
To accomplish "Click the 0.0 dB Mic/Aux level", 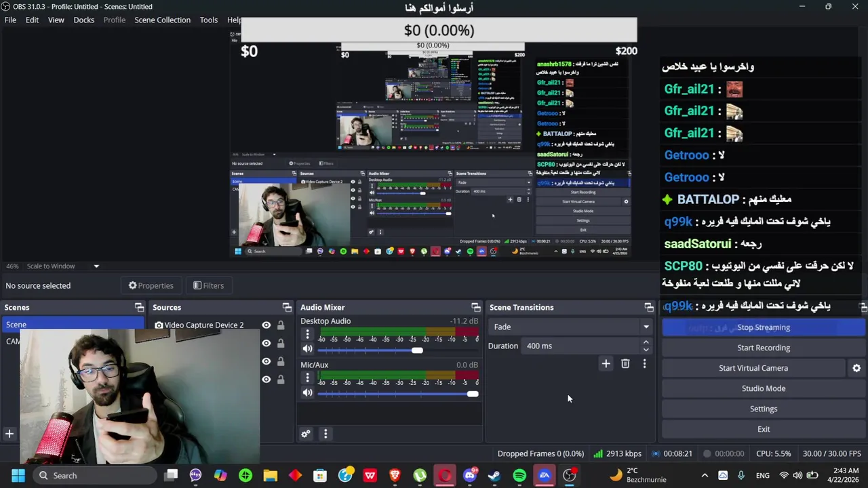I will point(467,365).
